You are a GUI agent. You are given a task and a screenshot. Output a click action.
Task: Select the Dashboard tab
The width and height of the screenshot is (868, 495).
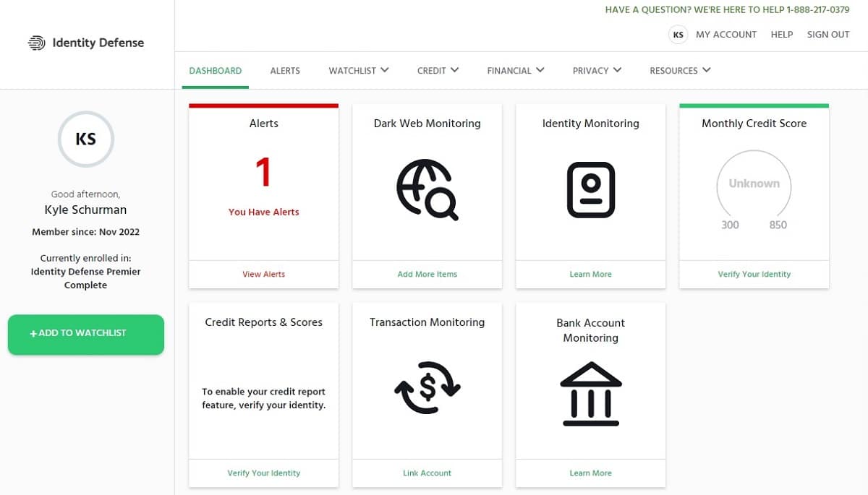click(x=216, y=71)
